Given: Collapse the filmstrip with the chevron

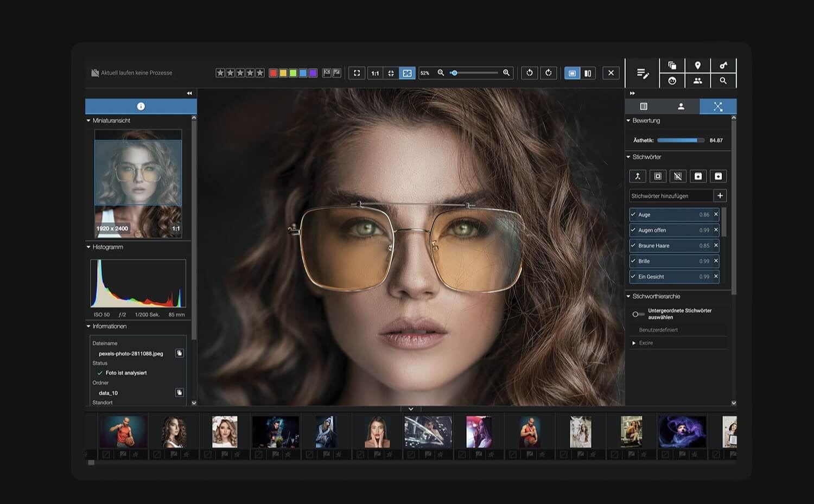Looking at the screenshot, I should [x=411, y=409].
